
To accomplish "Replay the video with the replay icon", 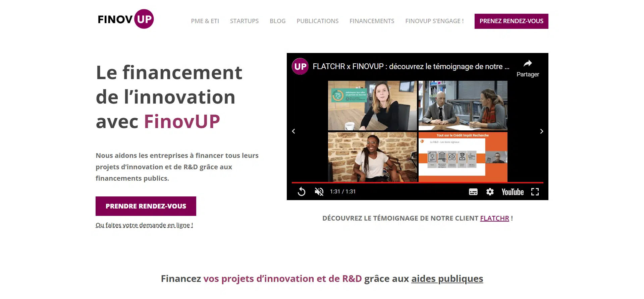I will pos(302,191).
